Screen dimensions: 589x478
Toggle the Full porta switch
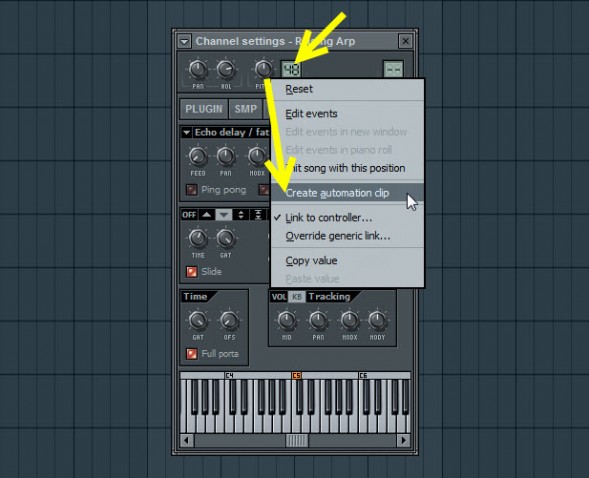coord(192,354)
